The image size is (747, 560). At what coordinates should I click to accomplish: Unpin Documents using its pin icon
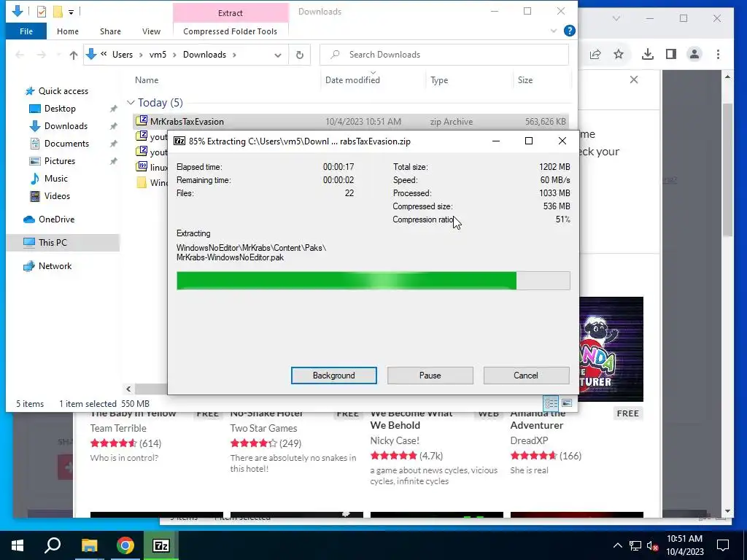[x=113, y=144]
